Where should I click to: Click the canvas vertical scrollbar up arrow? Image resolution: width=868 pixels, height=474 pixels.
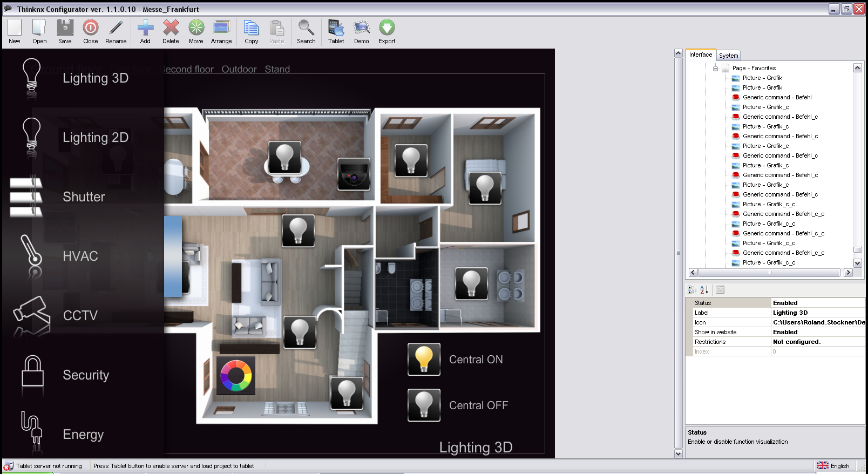point(679,53)
